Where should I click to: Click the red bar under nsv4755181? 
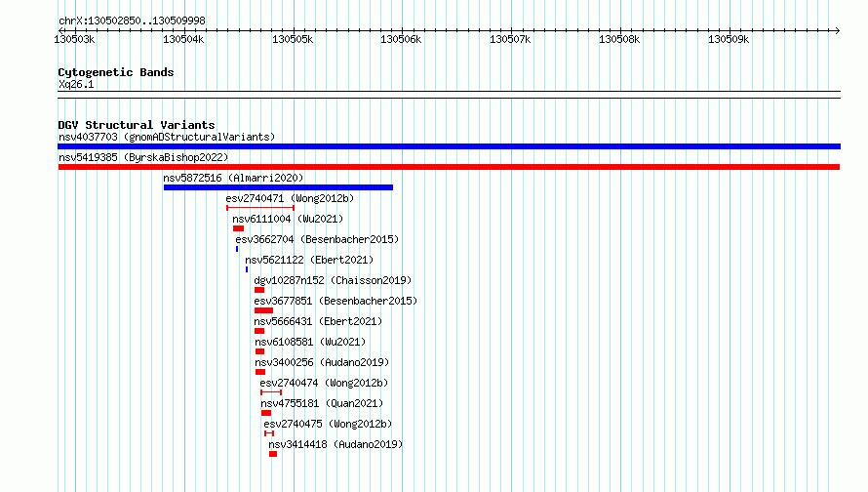(266, 413)
